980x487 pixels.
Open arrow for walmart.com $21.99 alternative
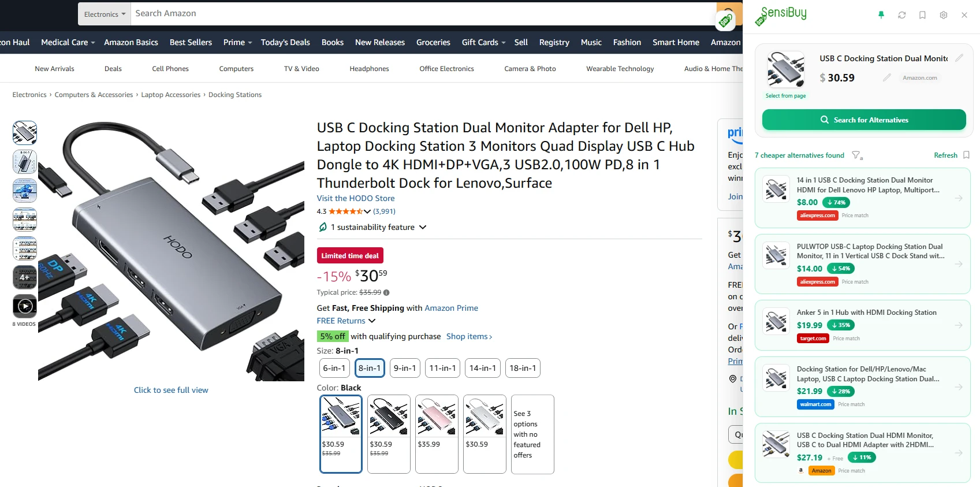click(959, 387)
